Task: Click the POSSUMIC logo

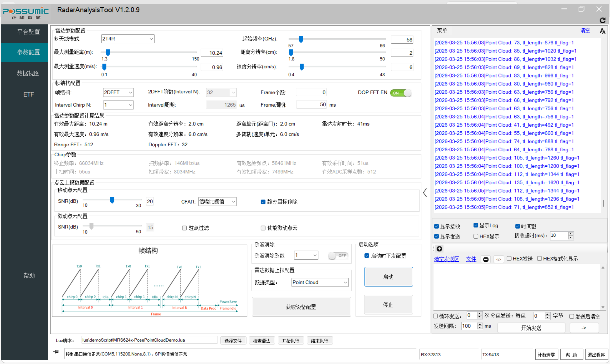Action: coord(26,13)
